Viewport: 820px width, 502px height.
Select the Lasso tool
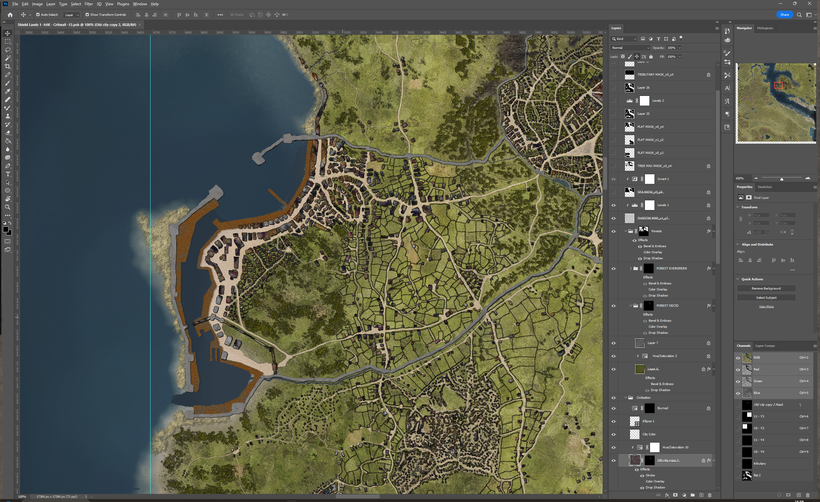[7, 50]
